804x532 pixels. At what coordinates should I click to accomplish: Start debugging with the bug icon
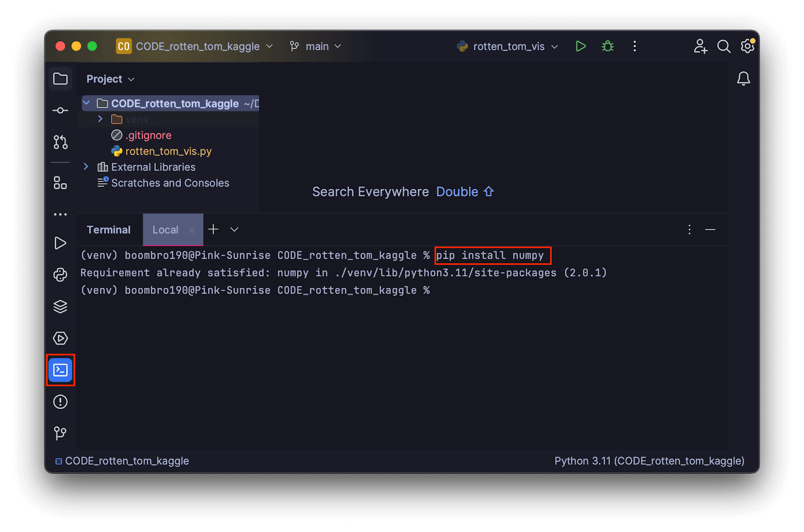(x=608, y=46)
